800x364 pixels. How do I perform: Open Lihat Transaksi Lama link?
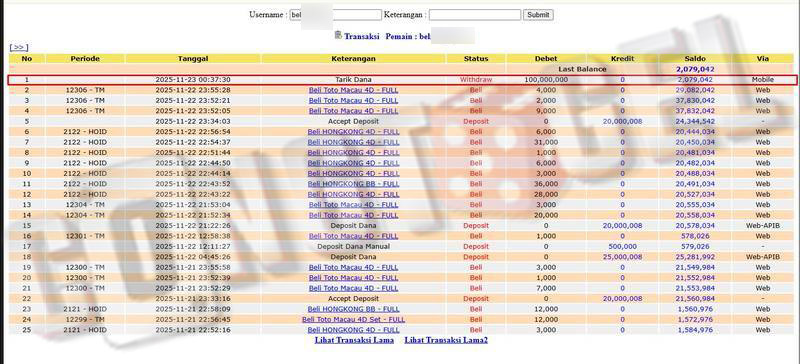pos(354,340)
